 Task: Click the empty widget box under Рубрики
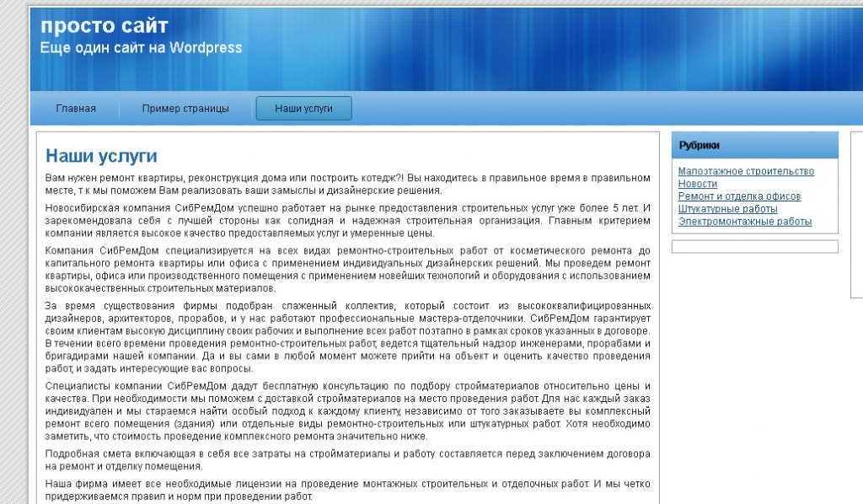[x=754, y=246]
